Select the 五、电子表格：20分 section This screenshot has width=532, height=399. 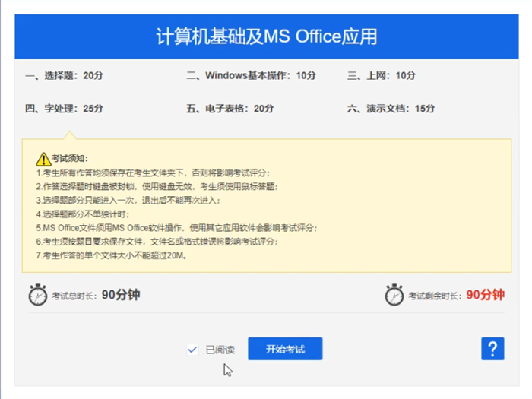230,109
